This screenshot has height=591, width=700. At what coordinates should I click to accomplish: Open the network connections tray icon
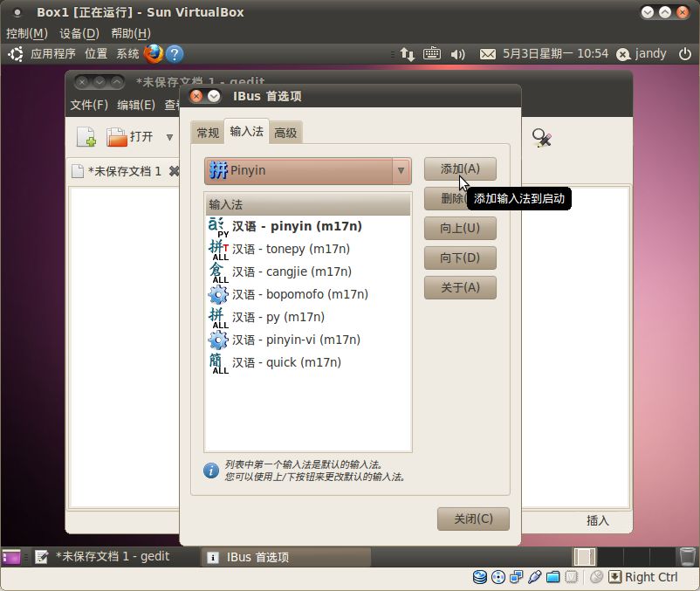pos(407,54)
